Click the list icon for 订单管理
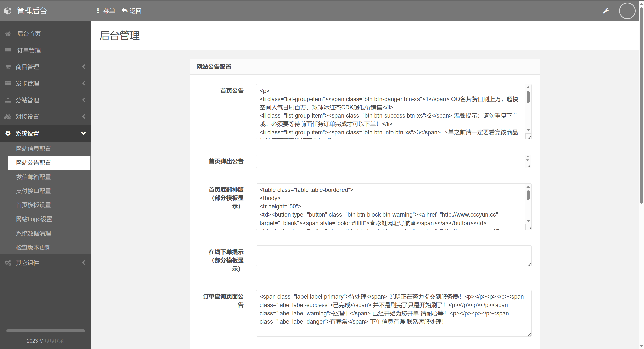The width and height of the screenshot is (644, 349). [8, 50]
